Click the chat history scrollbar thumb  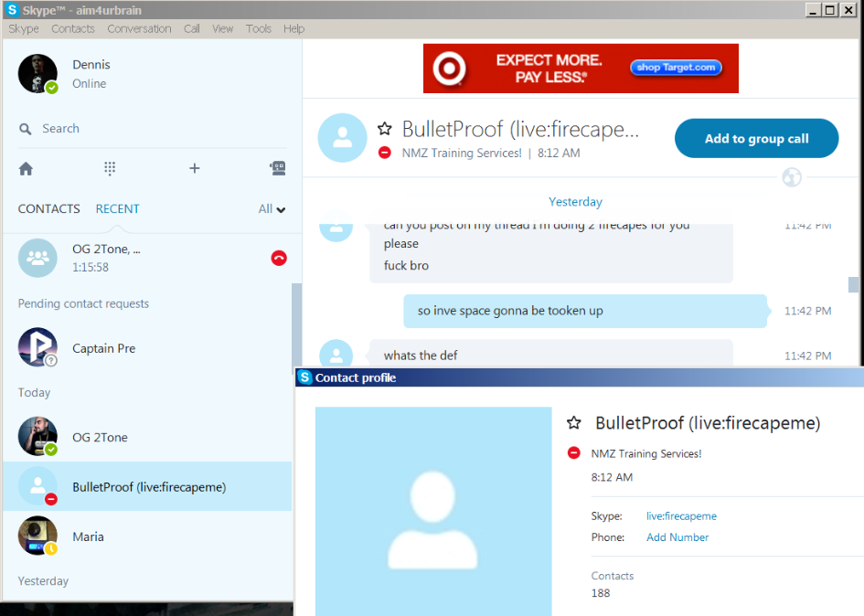[853, 285]
